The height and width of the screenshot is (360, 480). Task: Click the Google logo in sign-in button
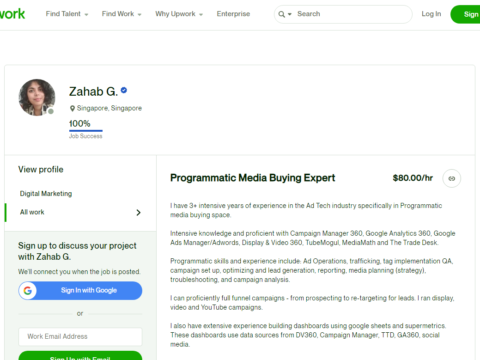point(28,291)
